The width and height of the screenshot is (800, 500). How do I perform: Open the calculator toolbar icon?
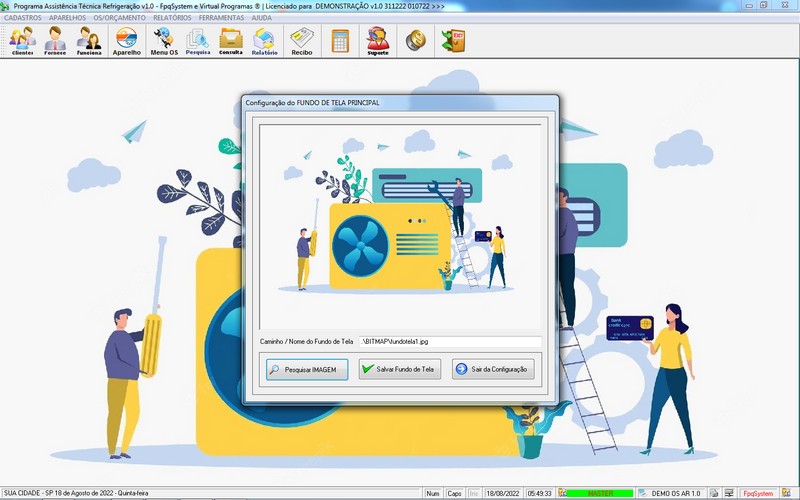341,41
